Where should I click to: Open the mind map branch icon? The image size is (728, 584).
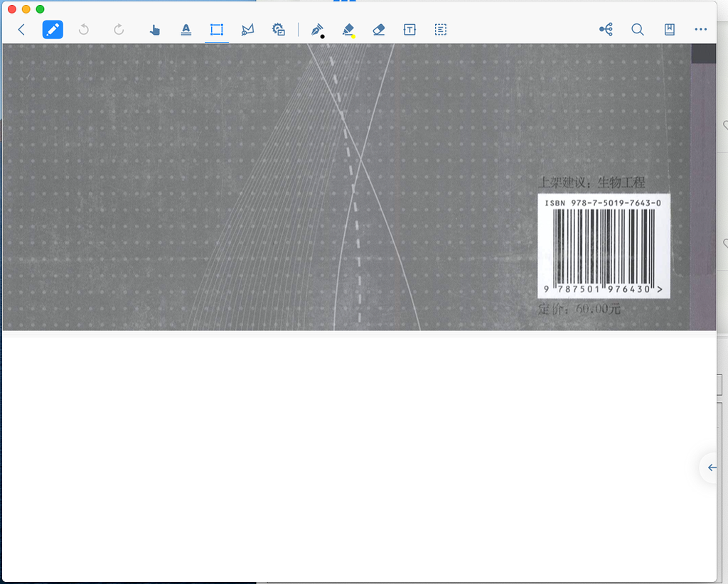tap(606, 30)
